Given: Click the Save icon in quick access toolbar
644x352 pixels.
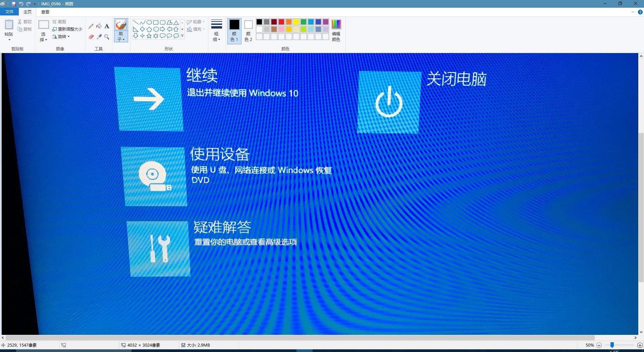Looking at the screenshot, I should pos(14,4).
